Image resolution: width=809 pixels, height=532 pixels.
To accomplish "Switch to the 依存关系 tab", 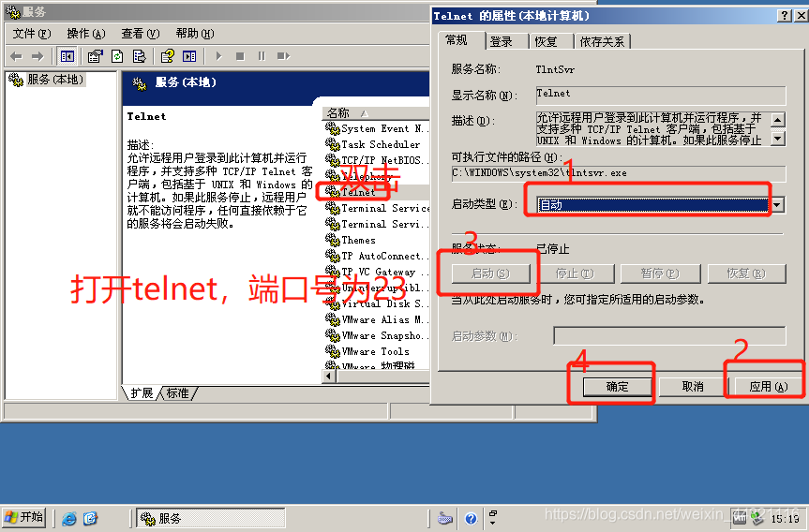I will [x=602, y=41].
